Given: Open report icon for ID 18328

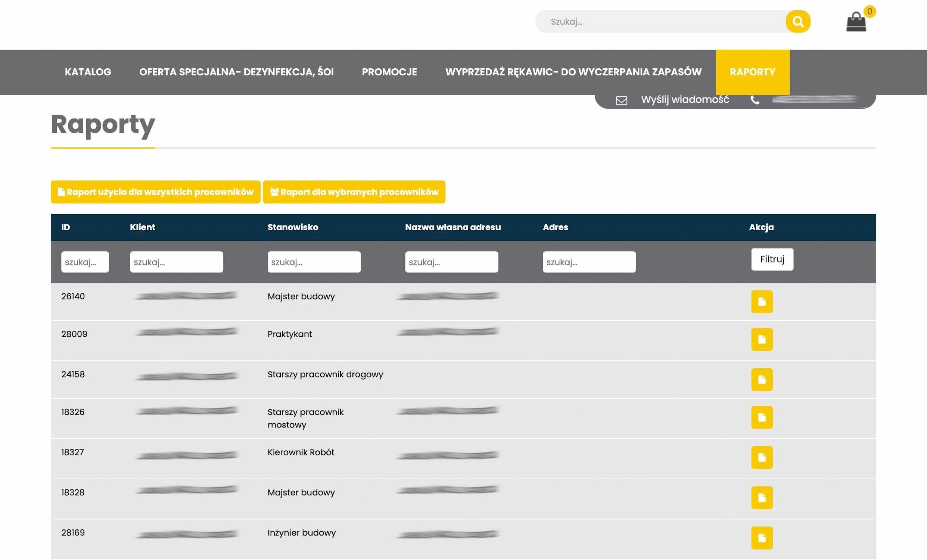Looking at the screenshot, I should [x=762, y=497].
